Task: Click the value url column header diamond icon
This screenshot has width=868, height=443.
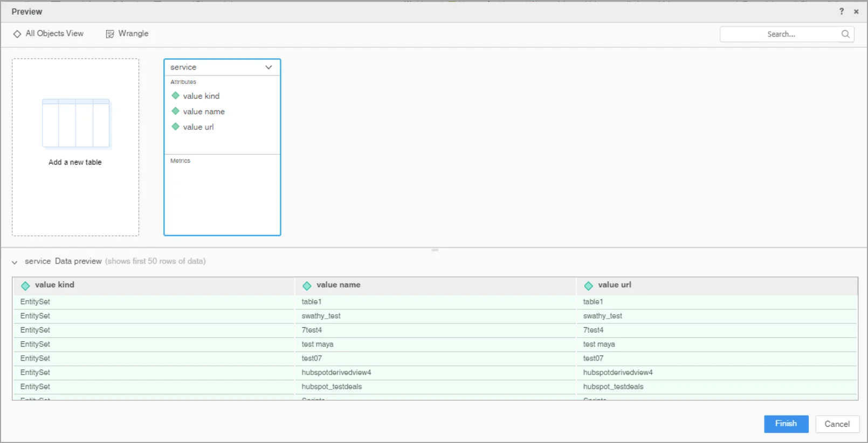Action: coord(588,286)
